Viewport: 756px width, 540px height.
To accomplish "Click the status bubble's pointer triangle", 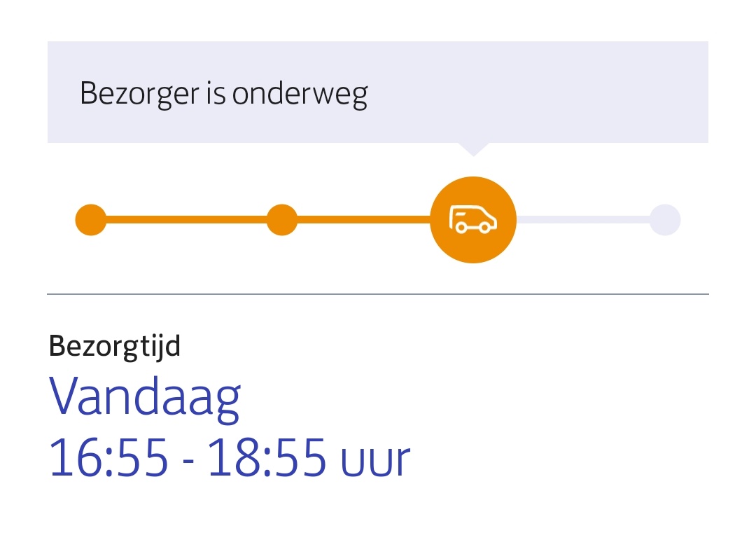I will 473,149.
